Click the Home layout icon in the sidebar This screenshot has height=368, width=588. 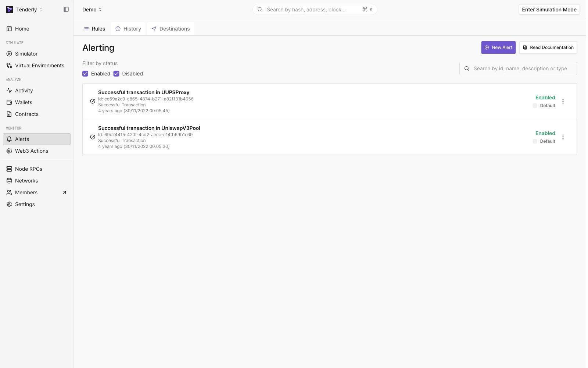pos(9,29)
